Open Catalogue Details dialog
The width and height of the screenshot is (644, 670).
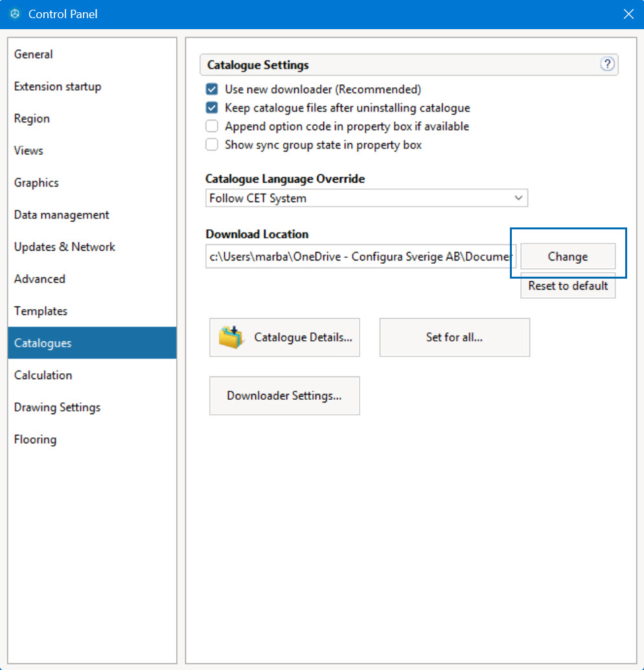coord(284,337)
